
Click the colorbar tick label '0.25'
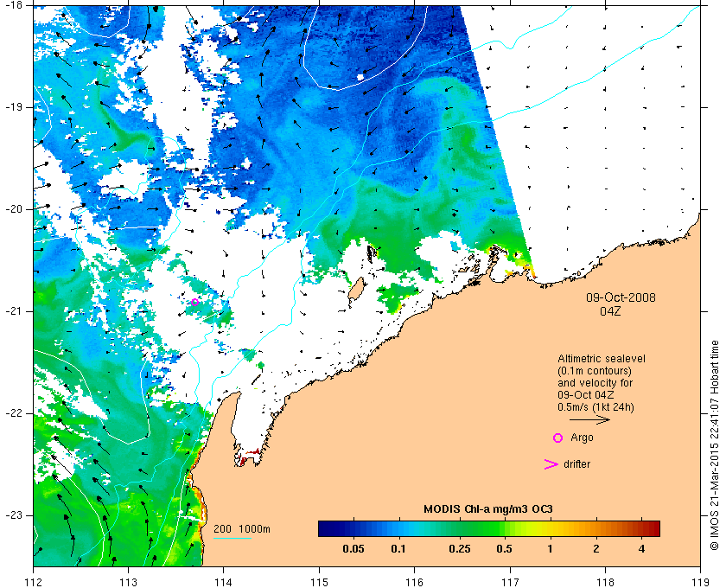point(460,549)
